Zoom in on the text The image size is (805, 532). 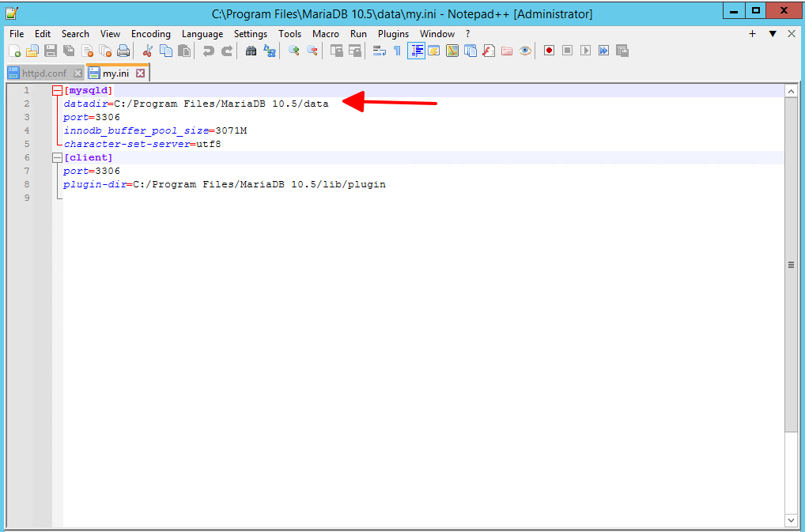click(293, 51)
